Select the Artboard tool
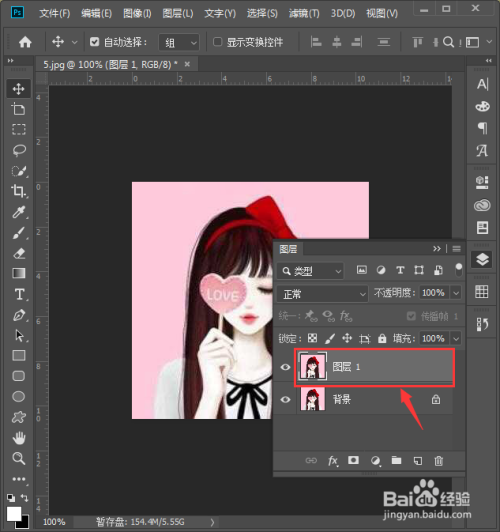500x532 pixels. (x=18, y=109)
